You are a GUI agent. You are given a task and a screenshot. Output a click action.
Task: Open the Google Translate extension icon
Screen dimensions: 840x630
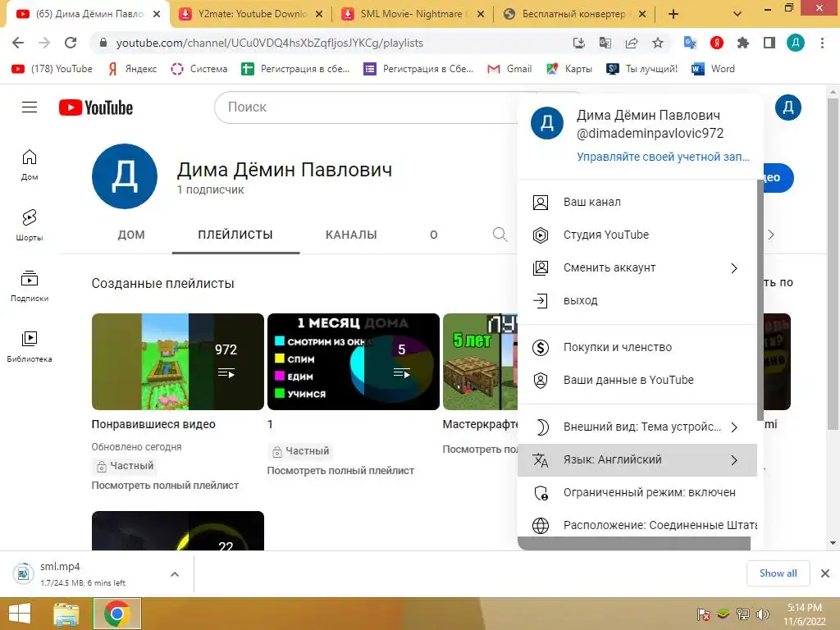690,43
